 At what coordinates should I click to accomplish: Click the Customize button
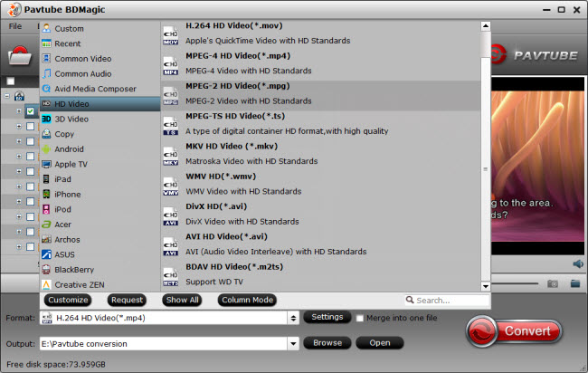click(x=68, y=300)
